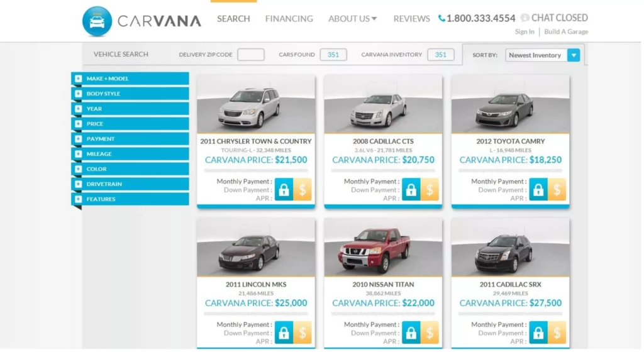Click dollar icon on Chrysler Town & Country card

point(303,189)
